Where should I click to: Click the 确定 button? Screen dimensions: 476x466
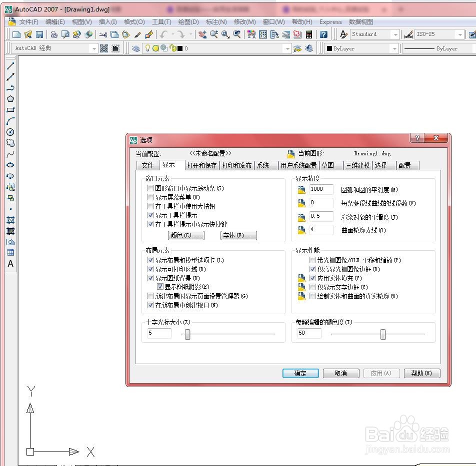pyautogui.click(x=300, y=373)
